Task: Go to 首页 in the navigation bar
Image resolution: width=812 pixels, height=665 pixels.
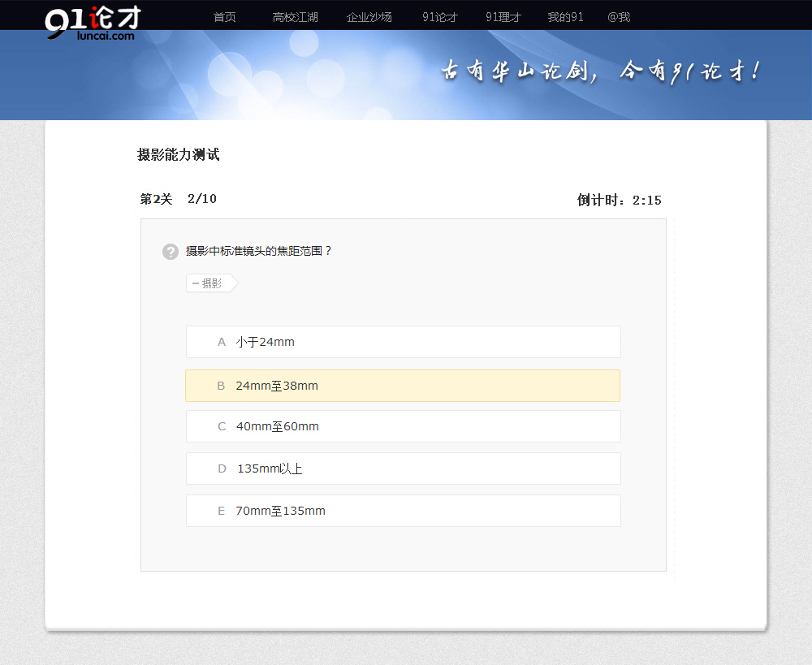Action: click(x=224, y=17)
